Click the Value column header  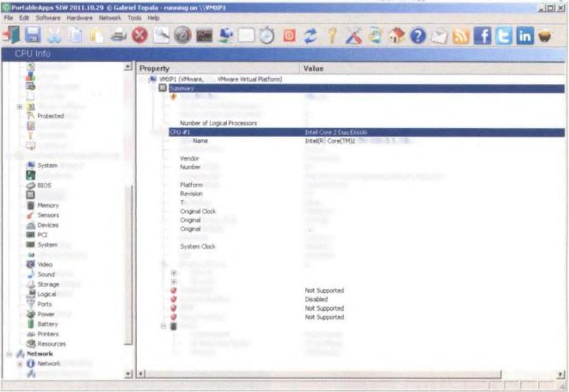[x=432, y=68]
